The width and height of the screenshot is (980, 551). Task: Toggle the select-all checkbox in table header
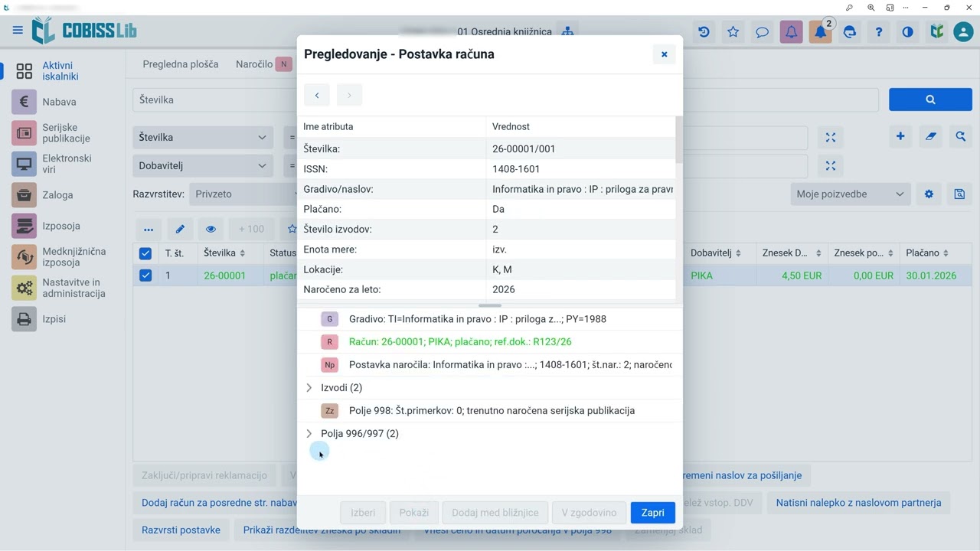(145, 253)
